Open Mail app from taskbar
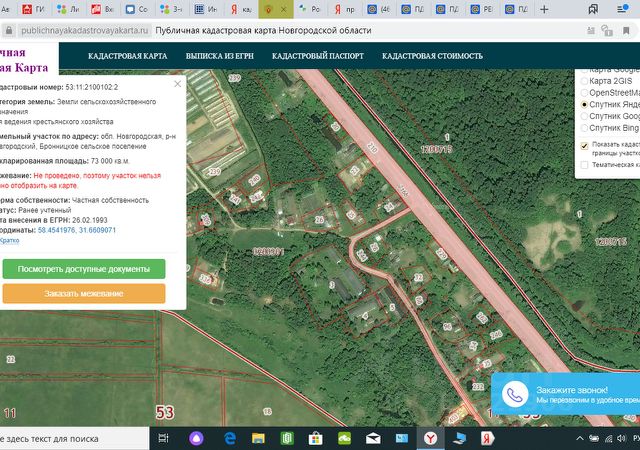Screen dimensions: 640x450 pos(373,439)
